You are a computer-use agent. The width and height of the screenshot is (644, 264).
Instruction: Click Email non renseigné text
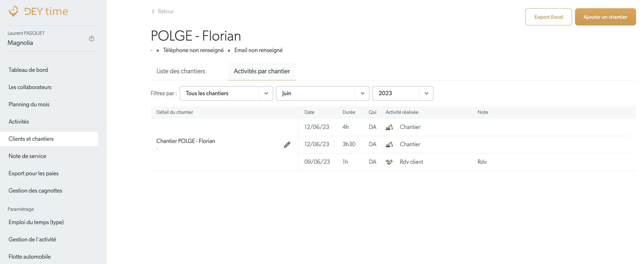coord(258,50)
